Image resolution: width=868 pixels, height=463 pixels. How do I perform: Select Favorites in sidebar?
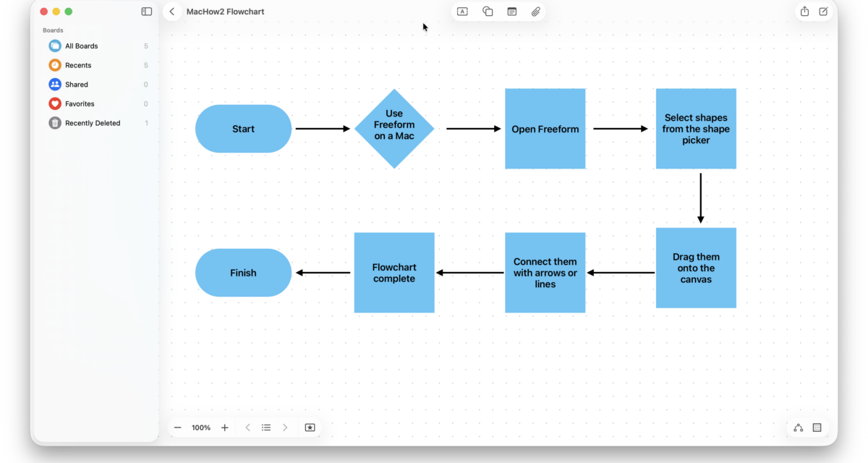tap(99, 103)
